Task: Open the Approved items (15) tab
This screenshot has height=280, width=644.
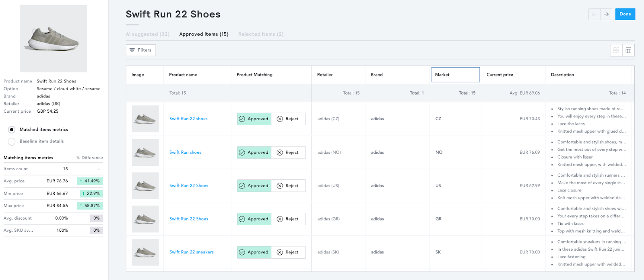Action: (204, 34)
